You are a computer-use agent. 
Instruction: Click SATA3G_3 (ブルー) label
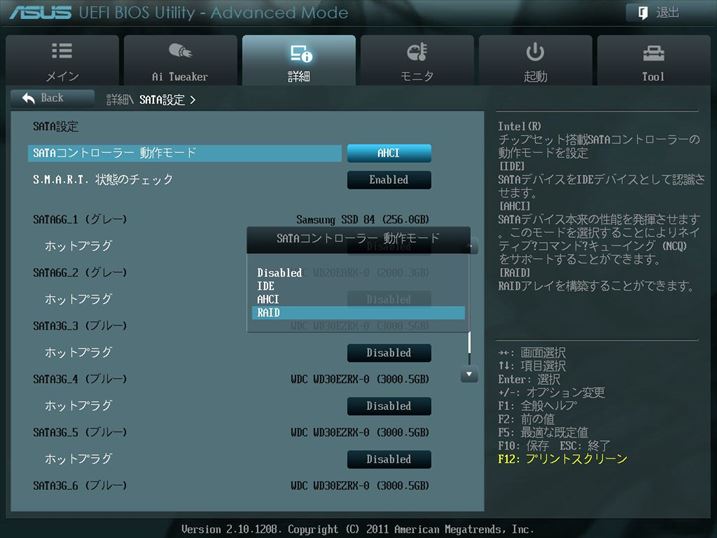pyautogui.click(x=80, y=326)
